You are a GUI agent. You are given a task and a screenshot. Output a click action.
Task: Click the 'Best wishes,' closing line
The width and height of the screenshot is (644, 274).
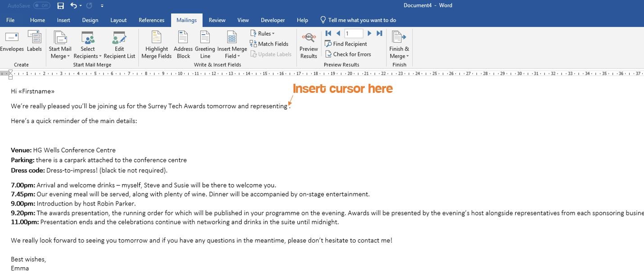tap(28, 260)
